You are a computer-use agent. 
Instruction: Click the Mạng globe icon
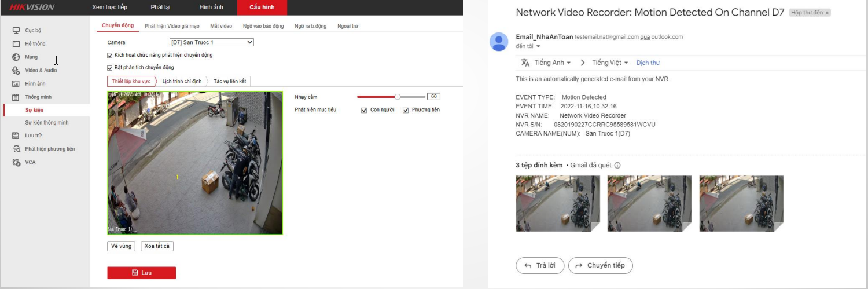point(17,57)
